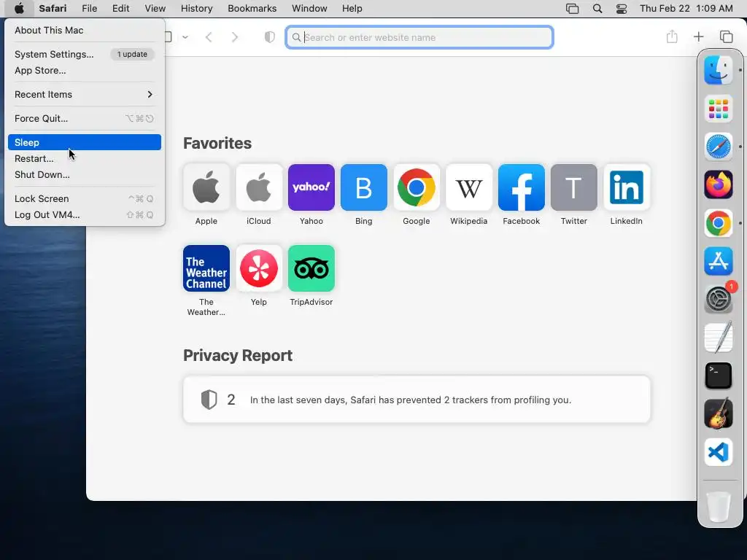
Task: Launch Visual Studio Code from the Dock
Action: pyautogui.click(x=719, y=452)
